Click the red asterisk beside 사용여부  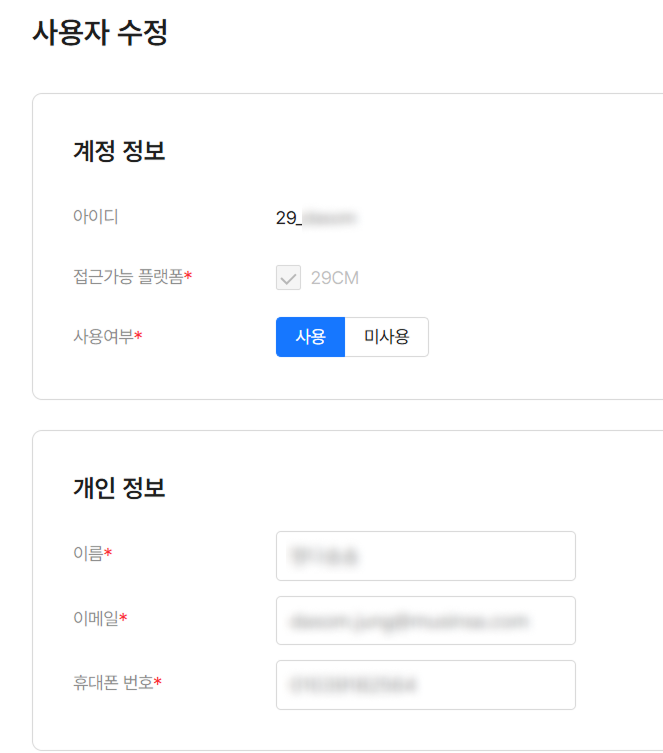pyautogui.click(x=138, y=336)
